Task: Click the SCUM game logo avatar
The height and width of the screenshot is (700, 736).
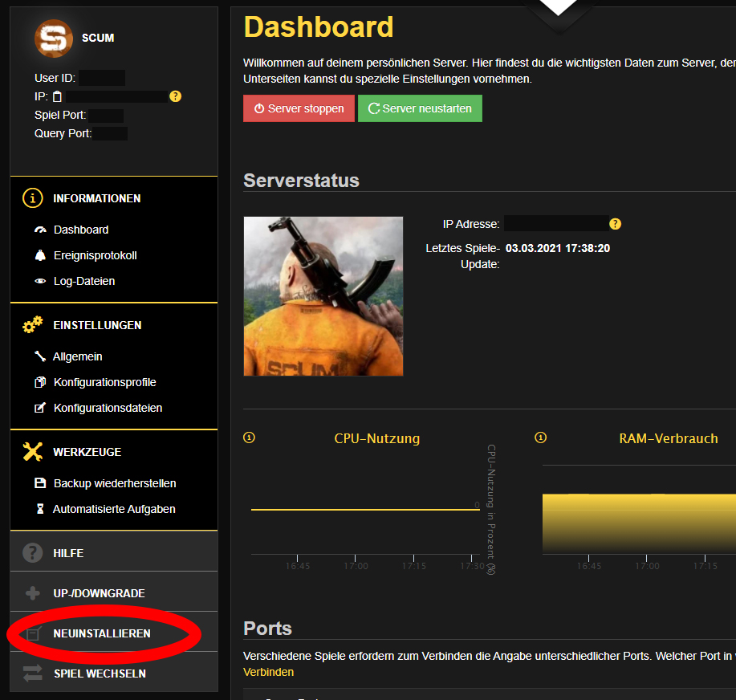Action: tap(54, 39)
